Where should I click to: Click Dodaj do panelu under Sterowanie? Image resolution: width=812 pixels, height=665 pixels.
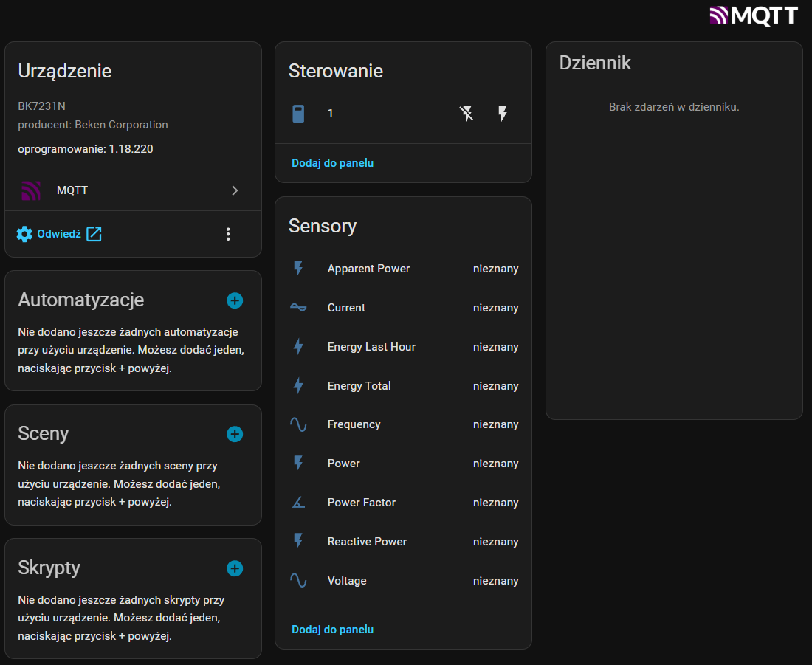coord(332,163)
